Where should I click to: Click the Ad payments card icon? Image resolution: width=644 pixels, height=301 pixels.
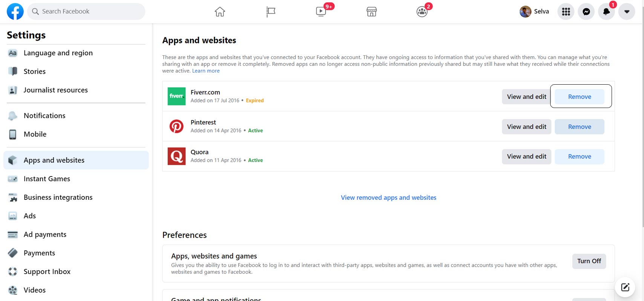(x=13, y=234)
